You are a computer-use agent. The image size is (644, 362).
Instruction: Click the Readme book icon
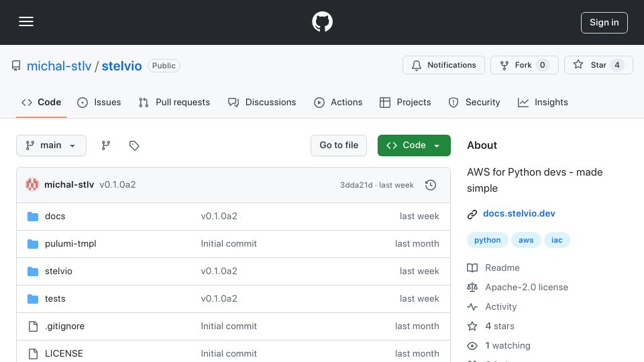click(x=472, y=268)
